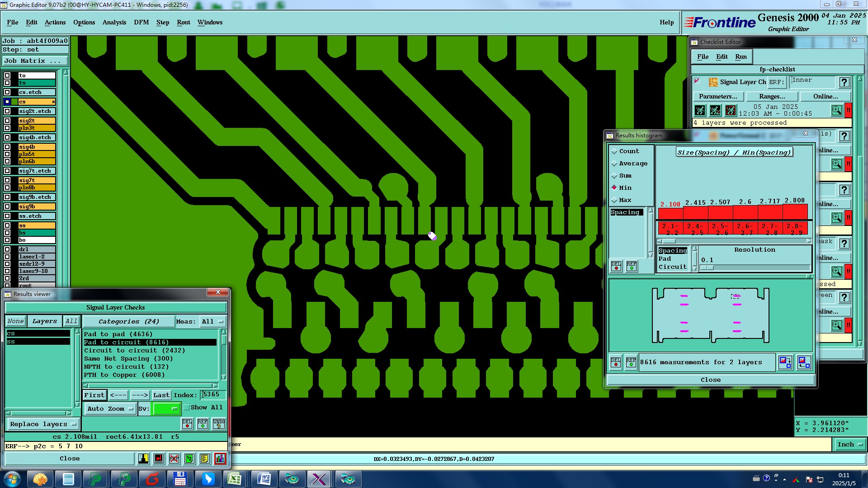Click the question mark help icon for Signal Layer check
868x488 pixels.
pos(844,82)
